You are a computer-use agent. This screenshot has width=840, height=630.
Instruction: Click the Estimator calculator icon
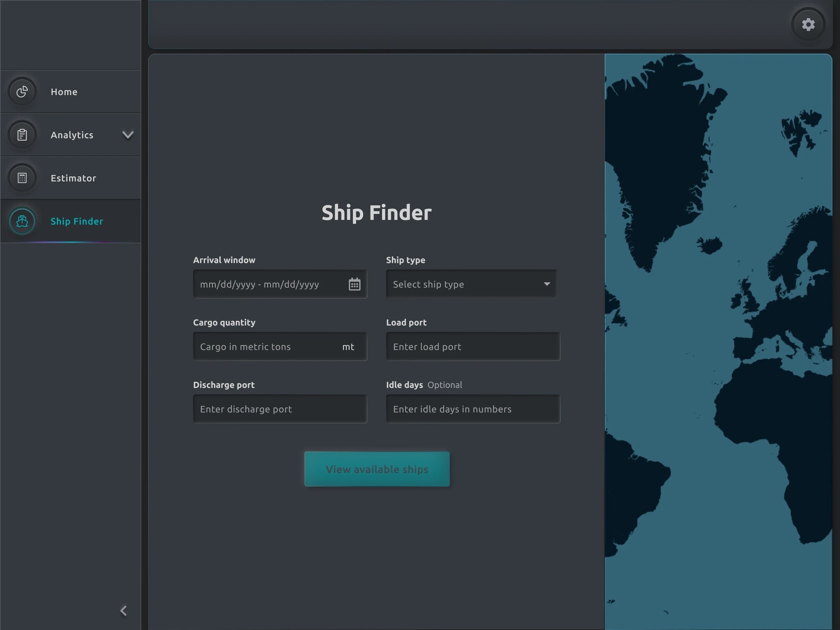tap(22, 178)
